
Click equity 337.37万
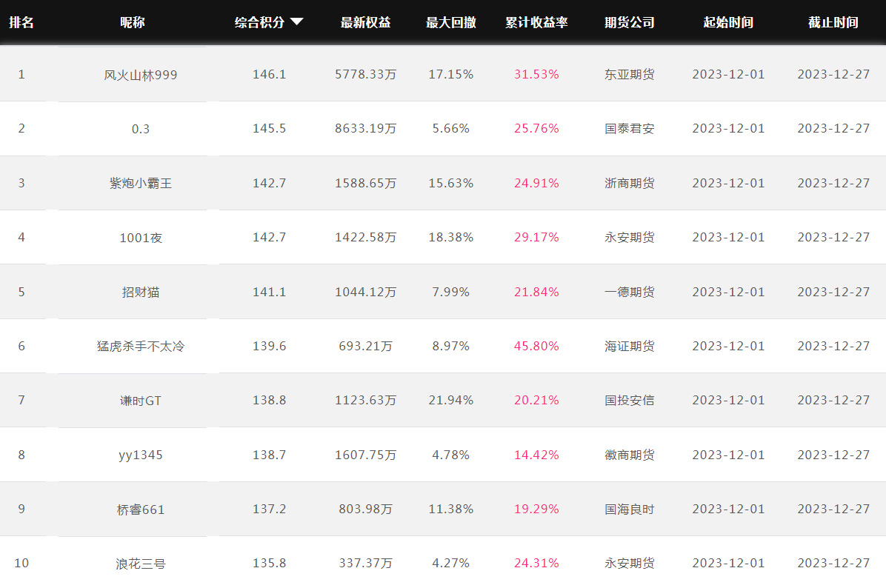point(366,564)
